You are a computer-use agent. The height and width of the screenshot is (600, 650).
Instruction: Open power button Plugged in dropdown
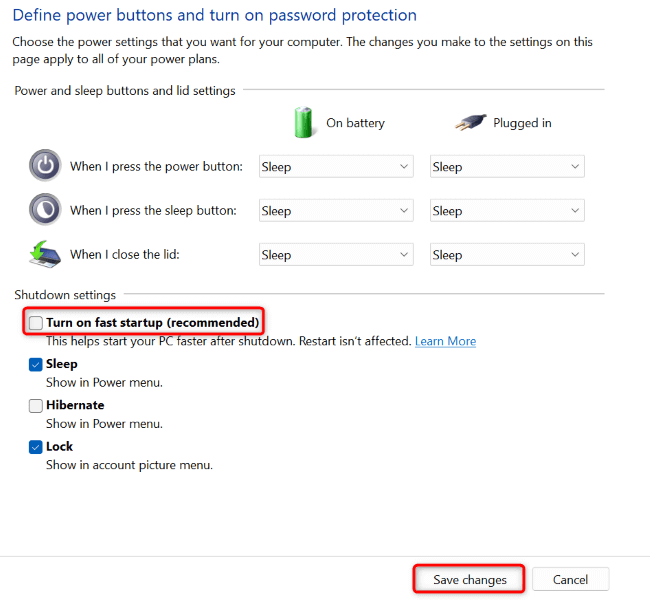[506, 167]
